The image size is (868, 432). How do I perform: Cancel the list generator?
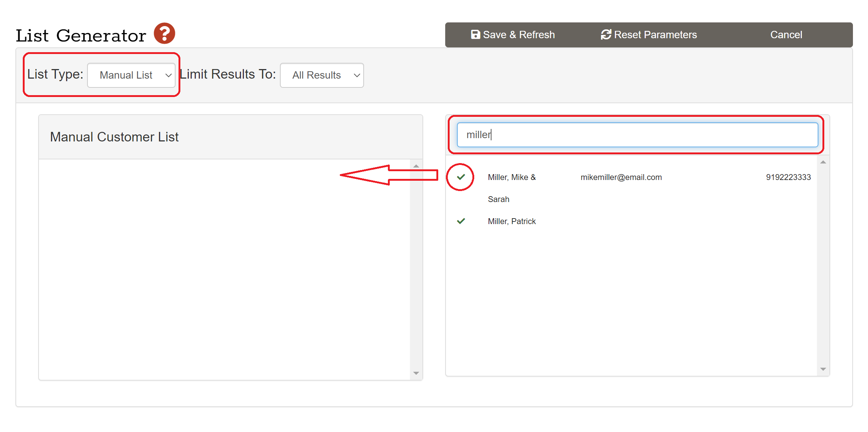tap(786, 35)
